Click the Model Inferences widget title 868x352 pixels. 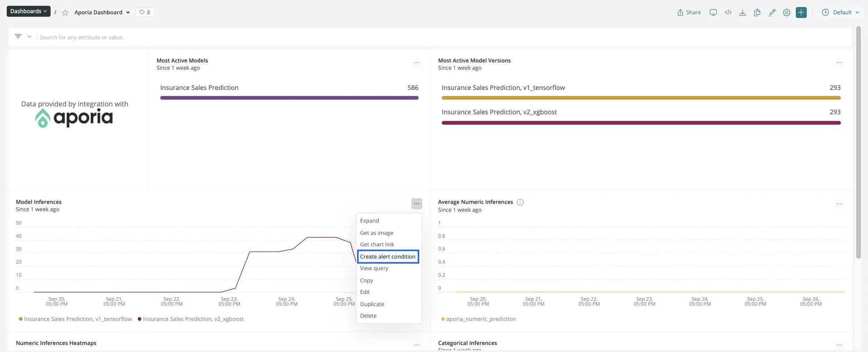coord(38,202)
